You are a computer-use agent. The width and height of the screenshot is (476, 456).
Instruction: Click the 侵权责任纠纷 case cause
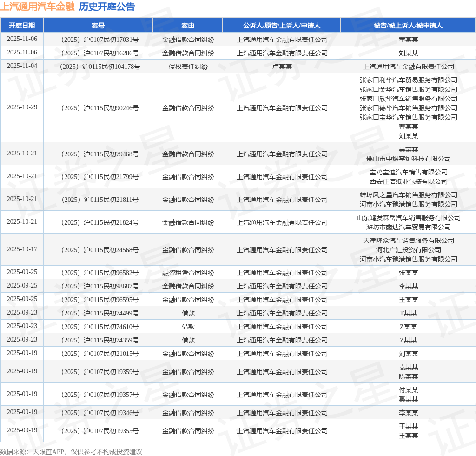[x=188, y=67]
